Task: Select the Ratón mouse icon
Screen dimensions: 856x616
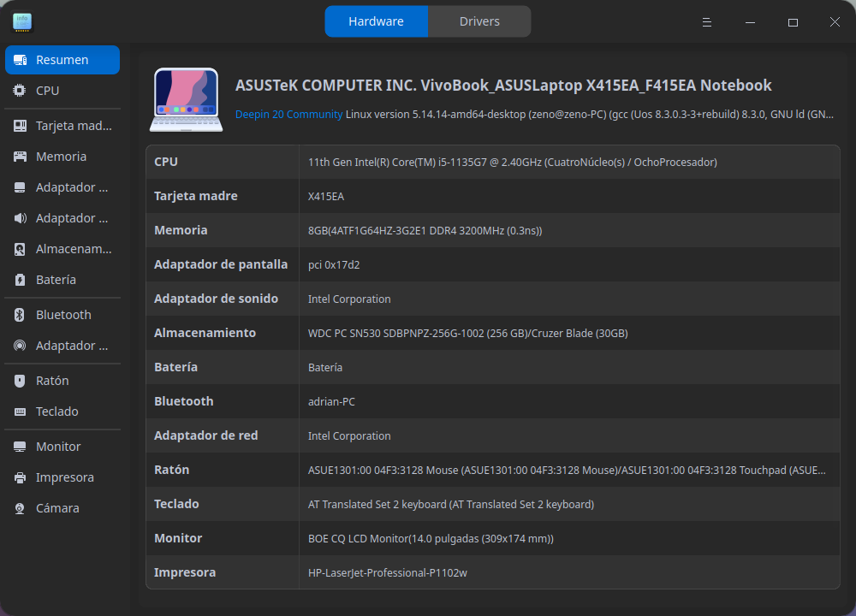Action: pyautogui.click(x=20, y=381)
